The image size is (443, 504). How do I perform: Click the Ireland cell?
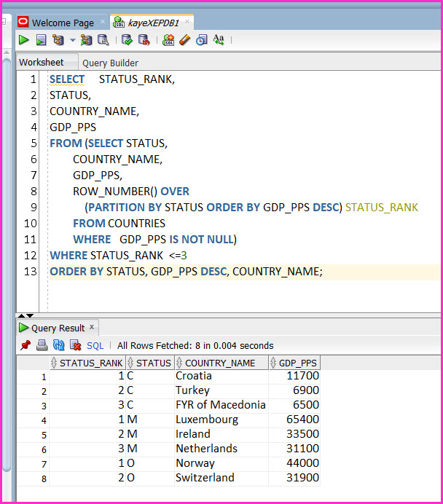221,434
